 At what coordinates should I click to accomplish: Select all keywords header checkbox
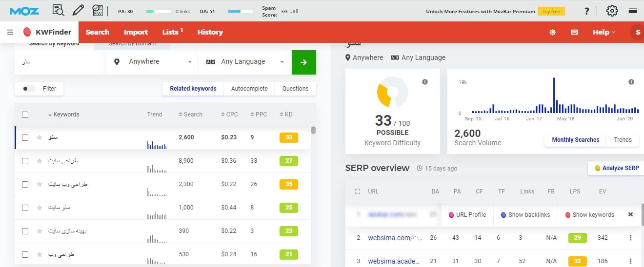pyautogui.click(x=25, y=114)
